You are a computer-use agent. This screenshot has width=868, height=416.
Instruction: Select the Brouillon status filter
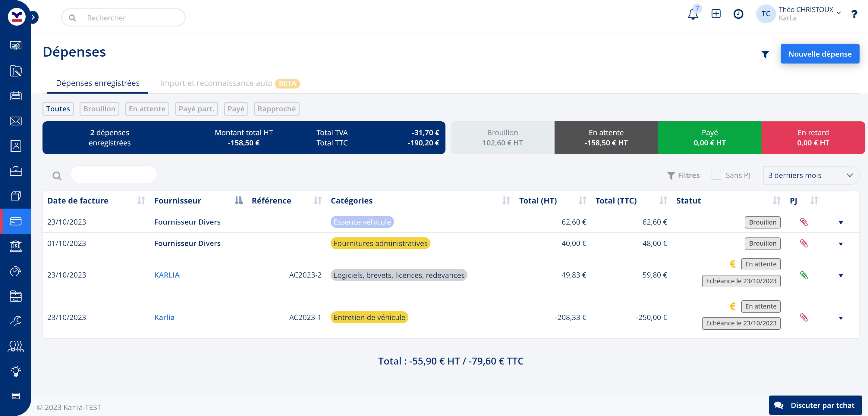pyautogui.click(x=99, y=109)
